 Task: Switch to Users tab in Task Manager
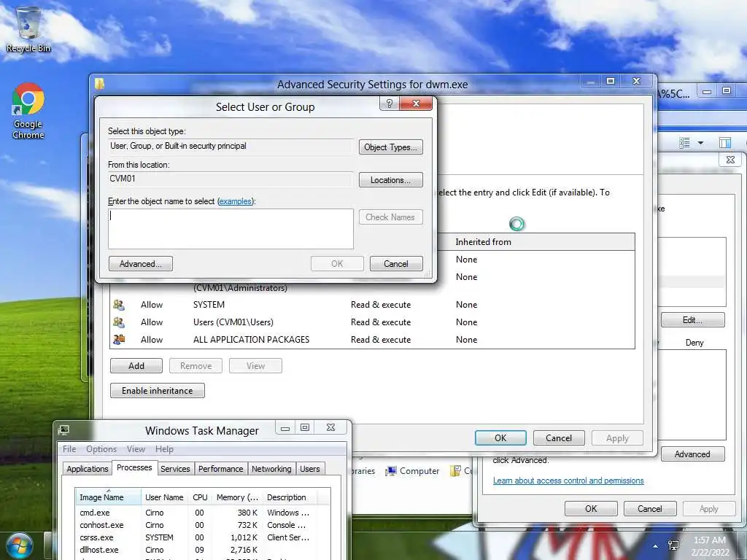coord(309,469)
